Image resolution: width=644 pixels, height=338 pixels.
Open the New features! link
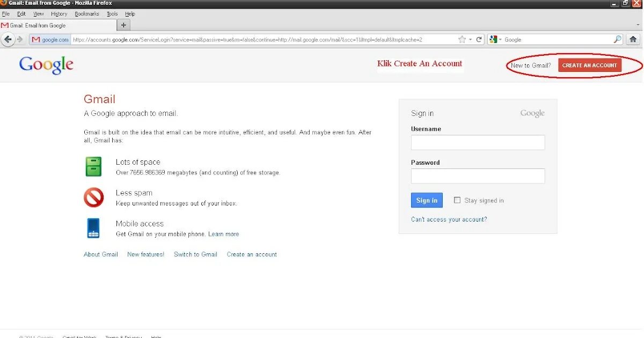coord(146,254)
